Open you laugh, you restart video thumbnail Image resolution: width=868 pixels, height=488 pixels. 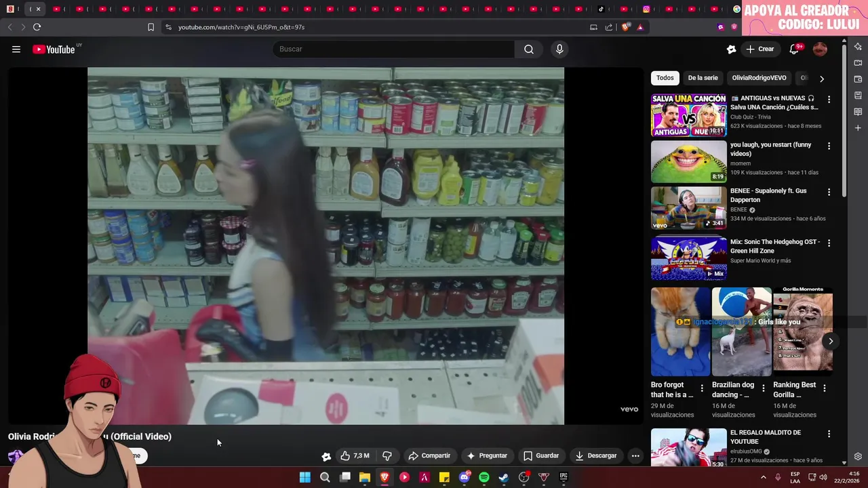(688, 161)
